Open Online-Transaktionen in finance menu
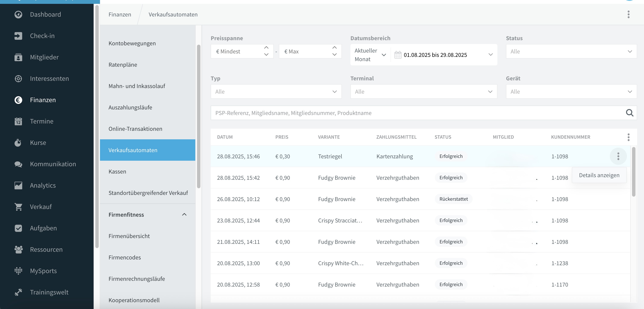Screen dimensions: 644x309 coord(135,129)
